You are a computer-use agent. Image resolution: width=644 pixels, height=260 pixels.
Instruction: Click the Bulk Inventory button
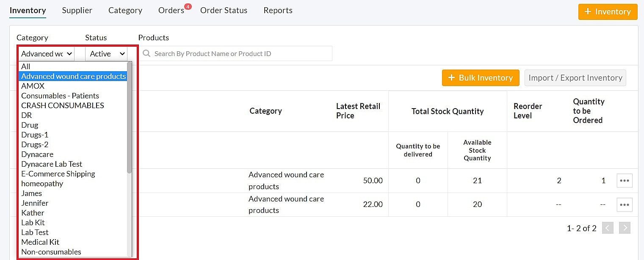point(480,78)
